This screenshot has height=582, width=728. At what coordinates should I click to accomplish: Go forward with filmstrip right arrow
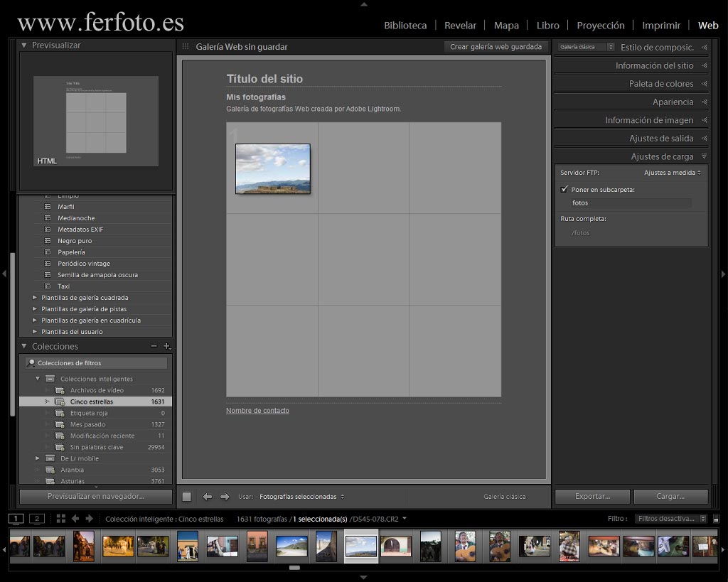coord(89,519)
